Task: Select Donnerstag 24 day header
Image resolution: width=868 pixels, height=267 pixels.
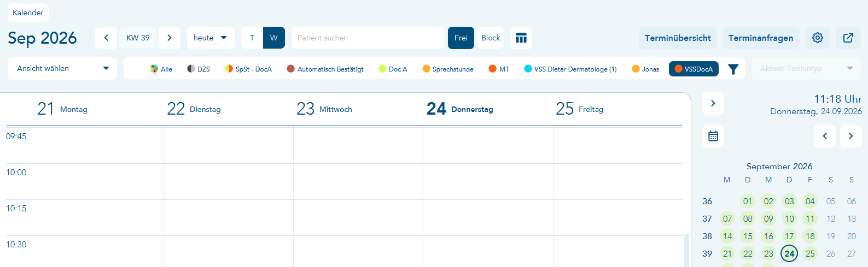Action: coord(460,109)
